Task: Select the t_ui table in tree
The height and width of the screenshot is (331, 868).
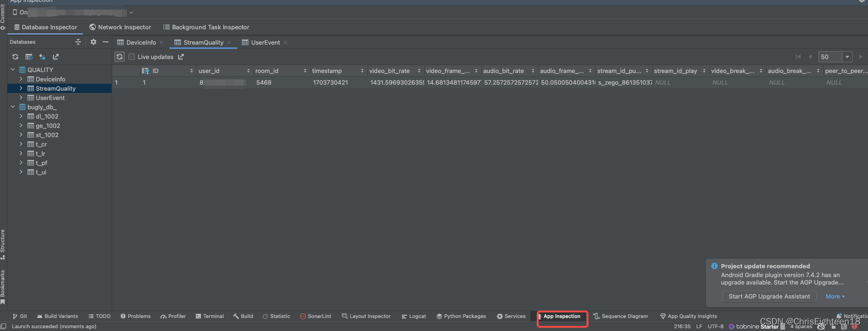Action: tap(41, 172)
